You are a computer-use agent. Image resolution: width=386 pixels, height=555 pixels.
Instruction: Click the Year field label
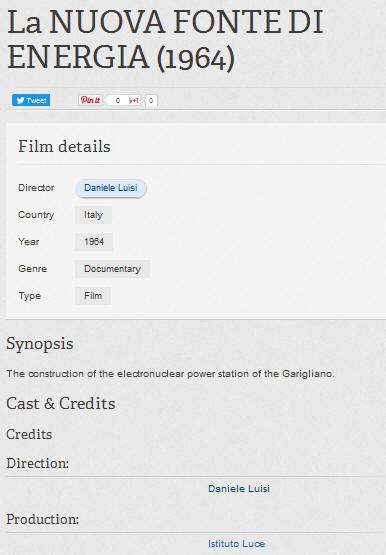click(x=29, y=242)
